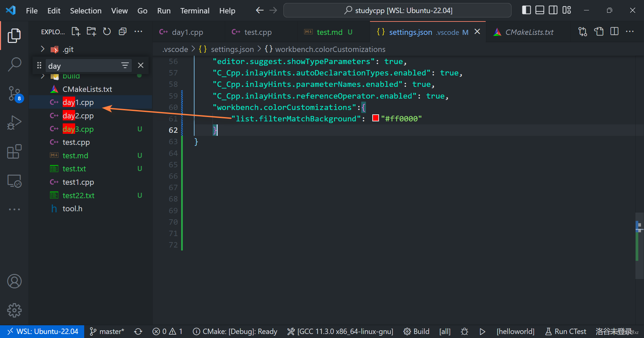The image size is (644, 338).
Task: Expand the build folder
Action: [43, 76]
